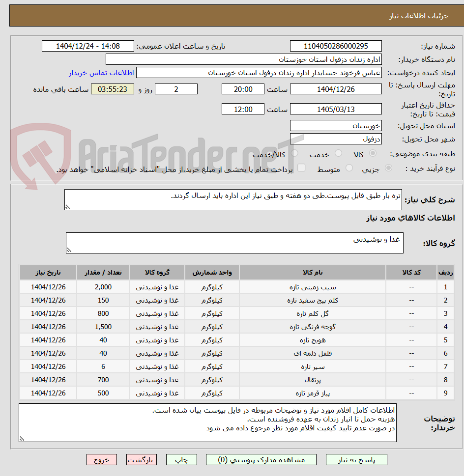Click resize handle of گروه کالا box

pos(69,250)
